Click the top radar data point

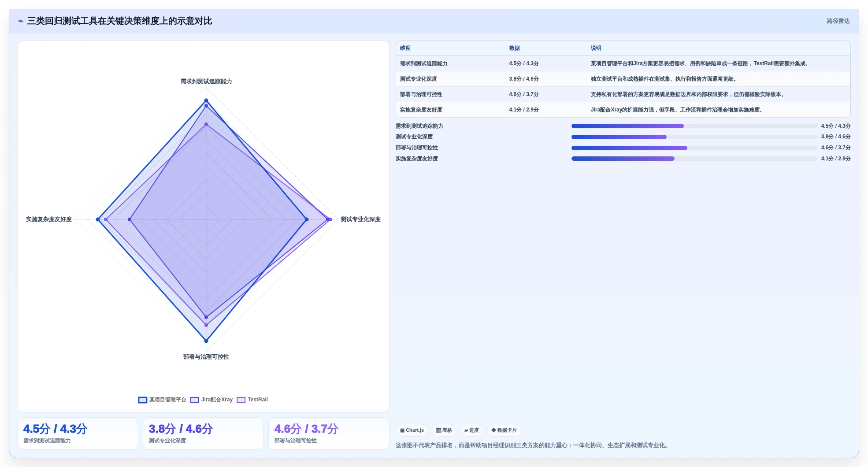point(206,101)
